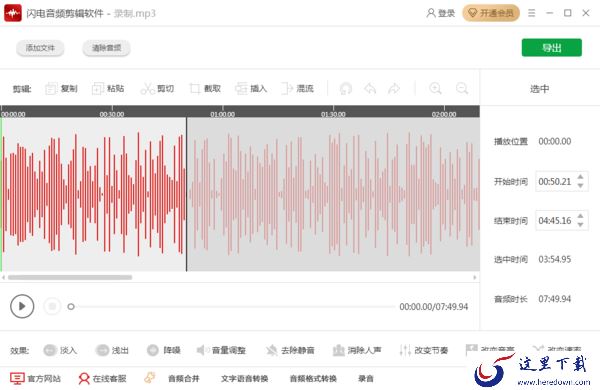The width and height of the screenshot is (600, 390).
Task: Open the Record (录音) feature
Action: tap(365, 378)
